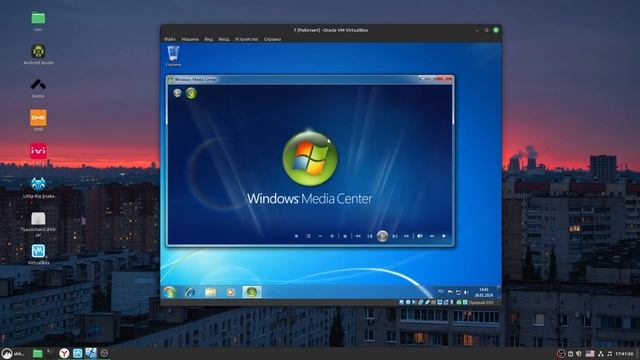The width and height of the screenshot is (640, 360).
Task: Click the Action Center flag in Windows 7 tray
Action: pyautogui.click(x=450, y=292)
